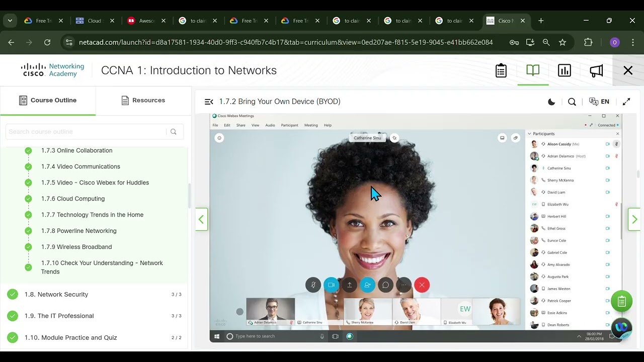Click David Liam video thumbnail
The height and width of the screenshot is (362, 644).
[x=417, y=311]
